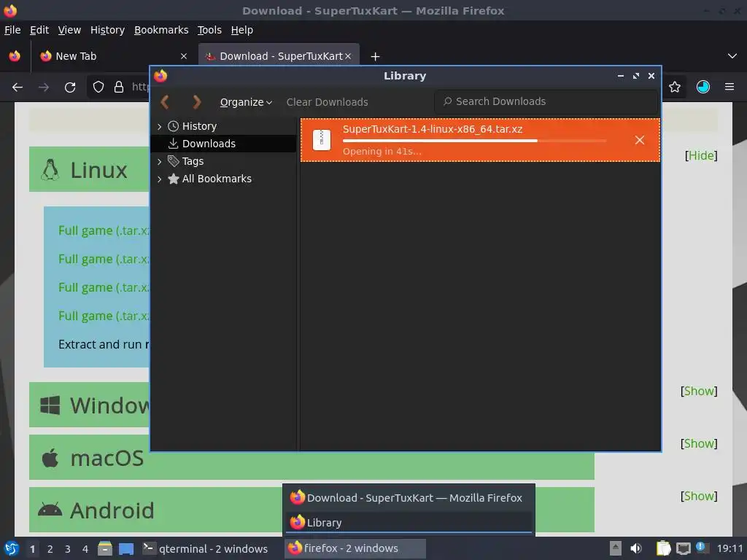The height and width of the screenshot is (560, 747).
Task: Go forward using Library forward arrow
Action: (197, 102)
